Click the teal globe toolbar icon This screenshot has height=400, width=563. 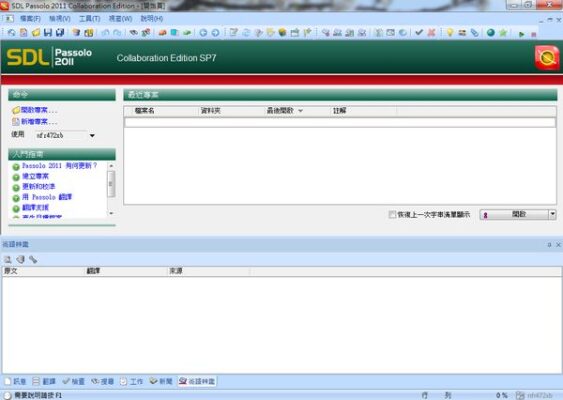click(x=490, y=33)
